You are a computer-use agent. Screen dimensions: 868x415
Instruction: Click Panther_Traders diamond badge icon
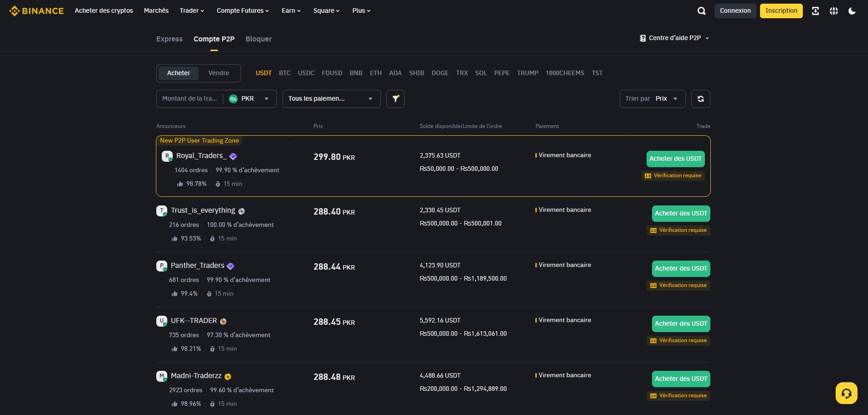[x=231, y=266]
